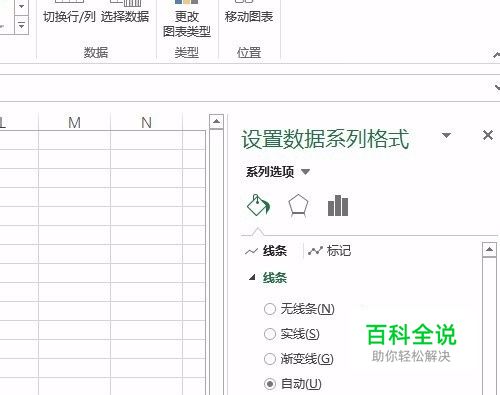The width and height of the screenshot is (500, 395).
Task: Collapse the ribbon with the caret
Action: 496,54
